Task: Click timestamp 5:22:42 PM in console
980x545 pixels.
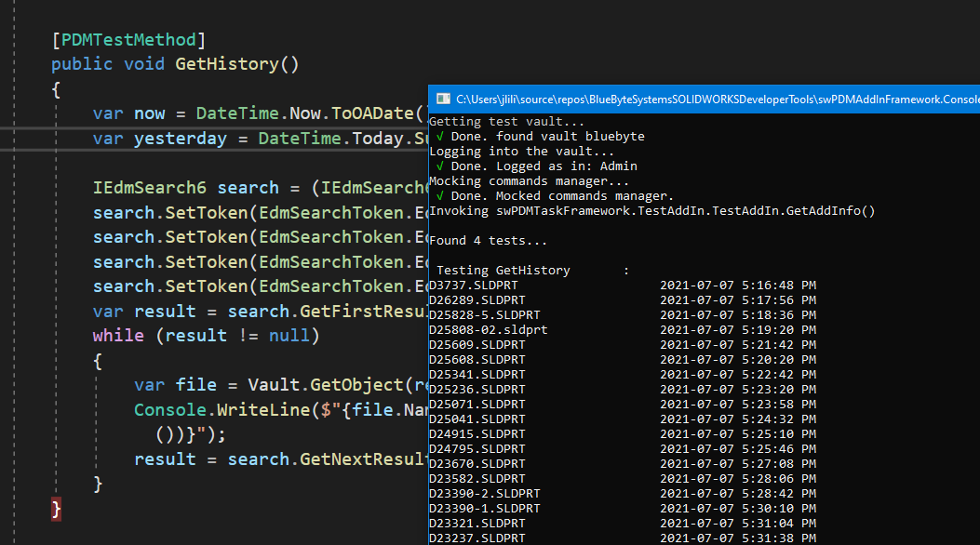Action: 779,375
